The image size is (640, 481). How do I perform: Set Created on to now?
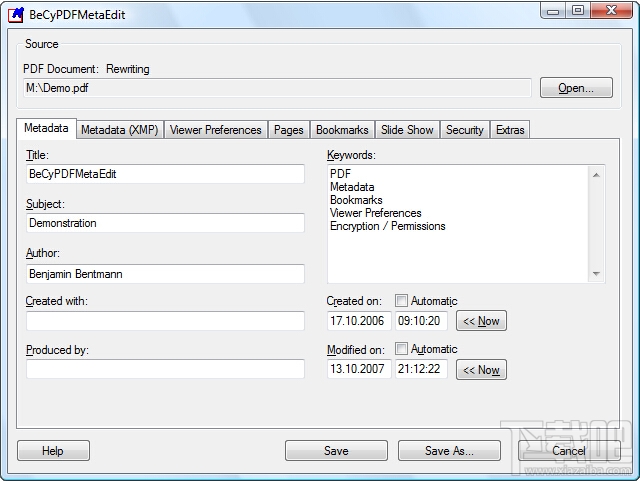[481, 321]
